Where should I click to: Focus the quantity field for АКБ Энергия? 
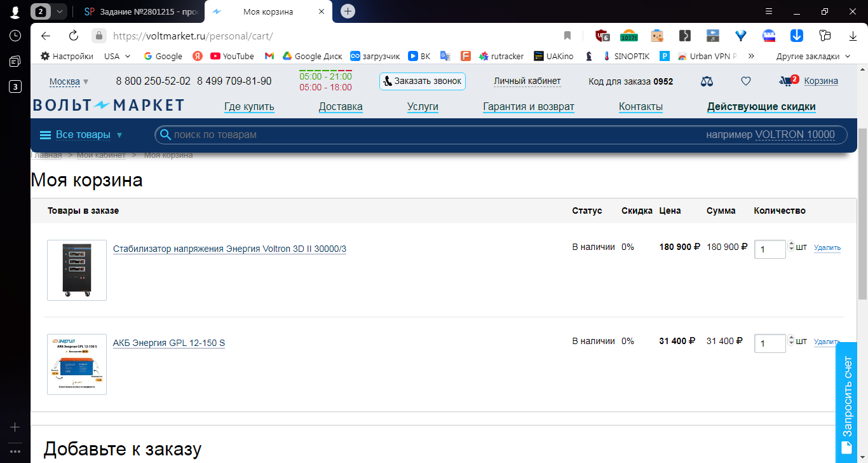pyautogui.click(x=770, y=343)
